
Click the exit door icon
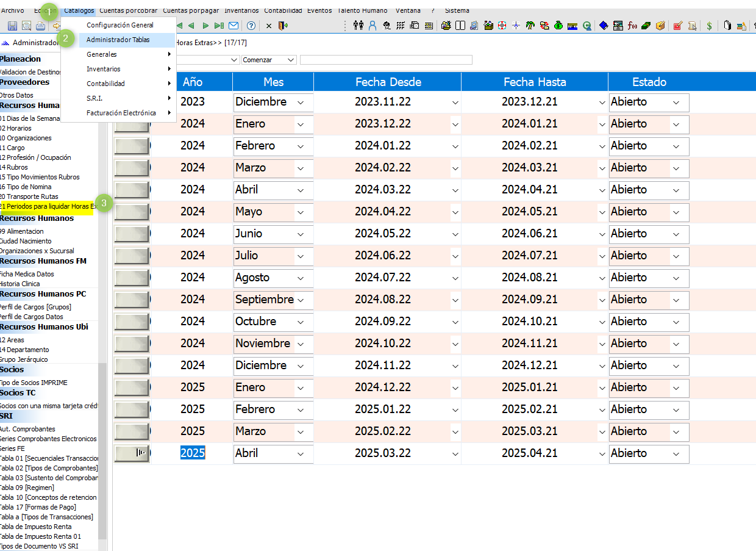[x=282, y=26]
